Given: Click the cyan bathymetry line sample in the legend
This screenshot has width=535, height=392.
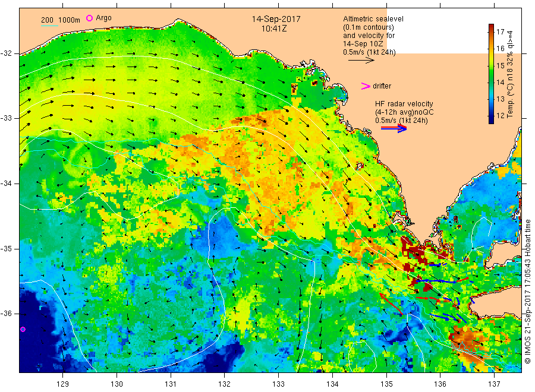Looking at the screenshot, I should (x=49, y=26).
